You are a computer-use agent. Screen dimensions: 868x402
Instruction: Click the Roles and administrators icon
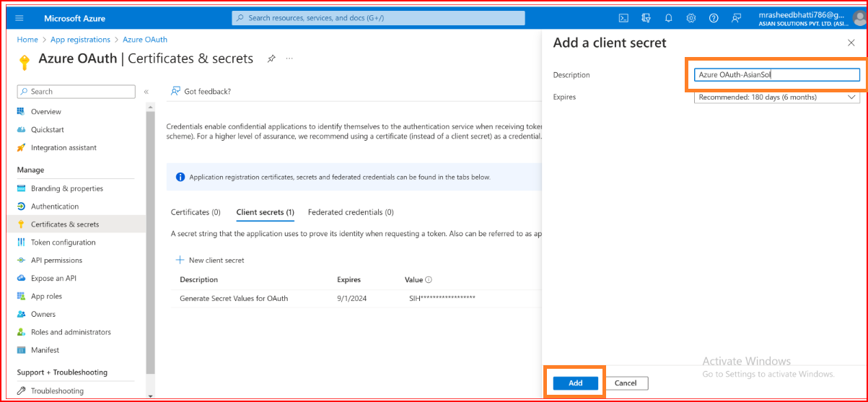pyautogui.click(x=22, y=332)
